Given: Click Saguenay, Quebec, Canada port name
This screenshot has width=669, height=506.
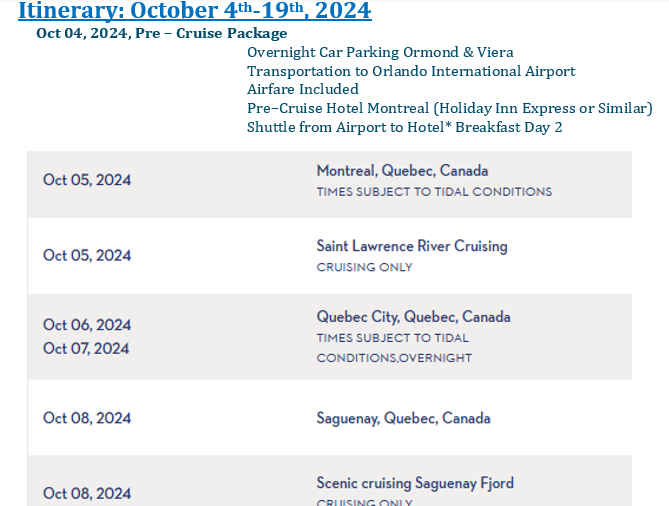Looking at the screenshot, I should click(402, 418).
